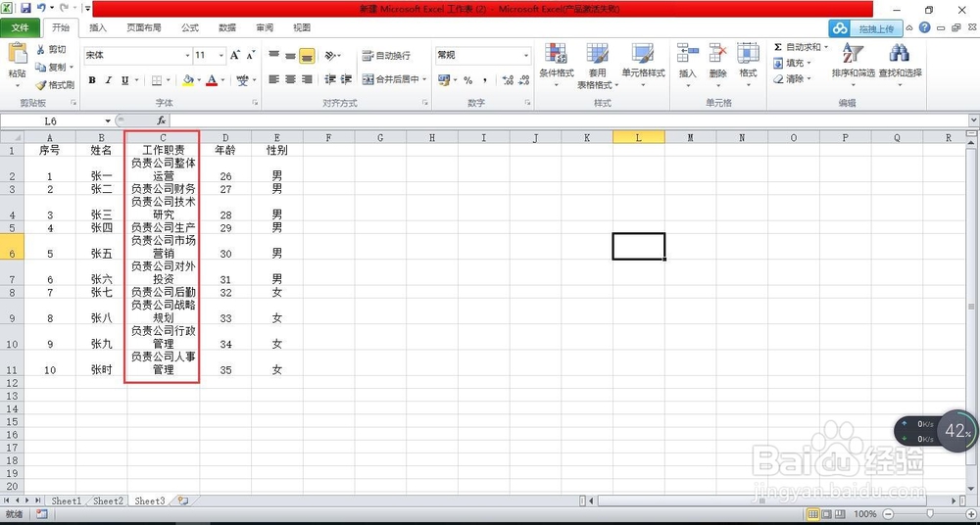The width and height of the screenshot is (980, 525).
Task: Toggle top vertical alignment
Action: [x=273, y=55]
